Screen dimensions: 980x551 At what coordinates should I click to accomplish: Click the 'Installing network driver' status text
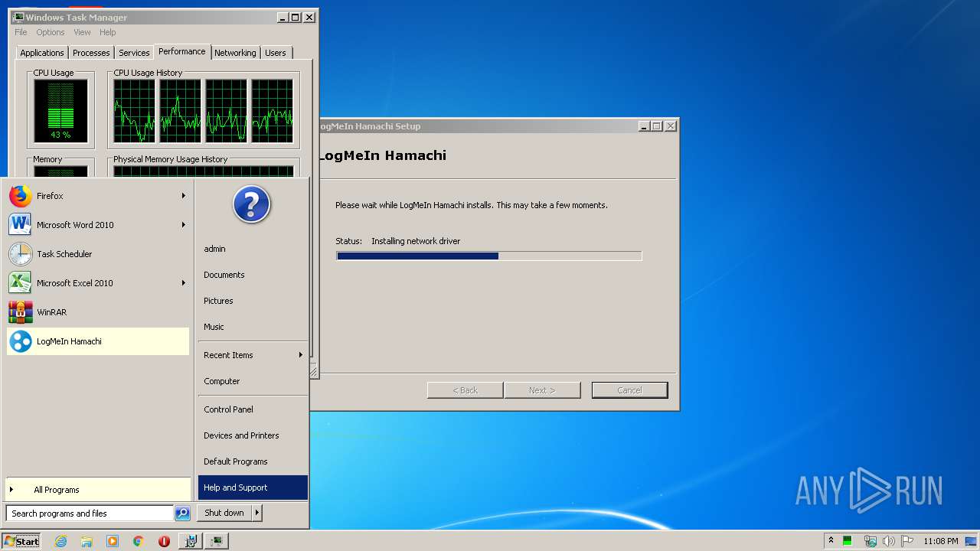416,241
